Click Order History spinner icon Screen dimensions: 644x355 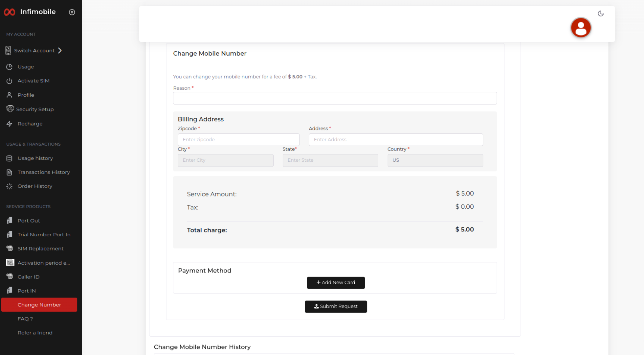coord(9,186)
